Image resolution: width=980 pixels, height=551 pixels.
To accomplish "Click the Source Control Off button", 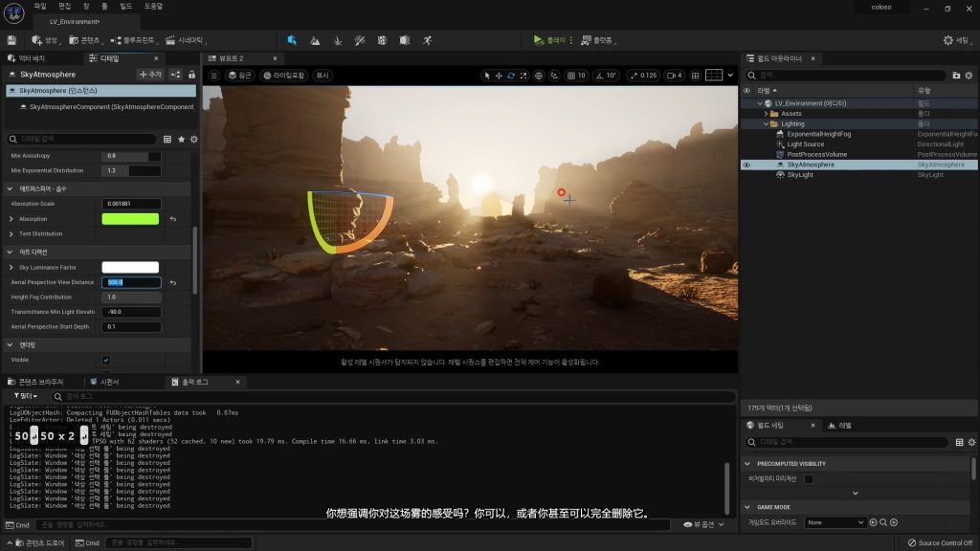I will [940, 542].
